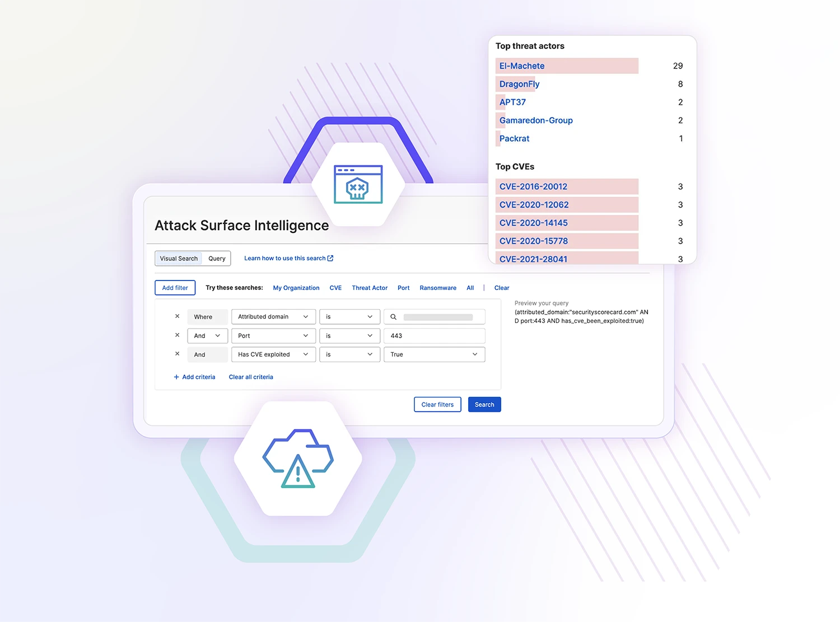Click the Attack Surface Intelligence heading
Viewport: 840px width, 622px height.
(241, 225)
